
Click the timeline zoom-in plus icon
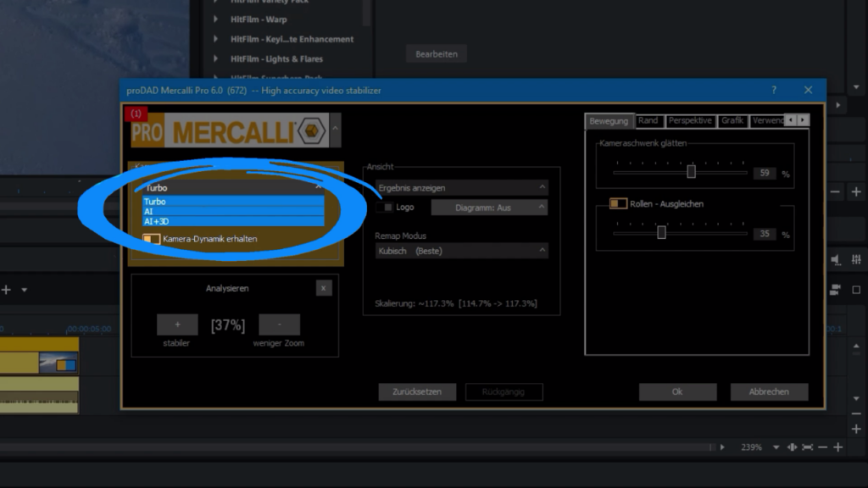click(x=838, y=447)
